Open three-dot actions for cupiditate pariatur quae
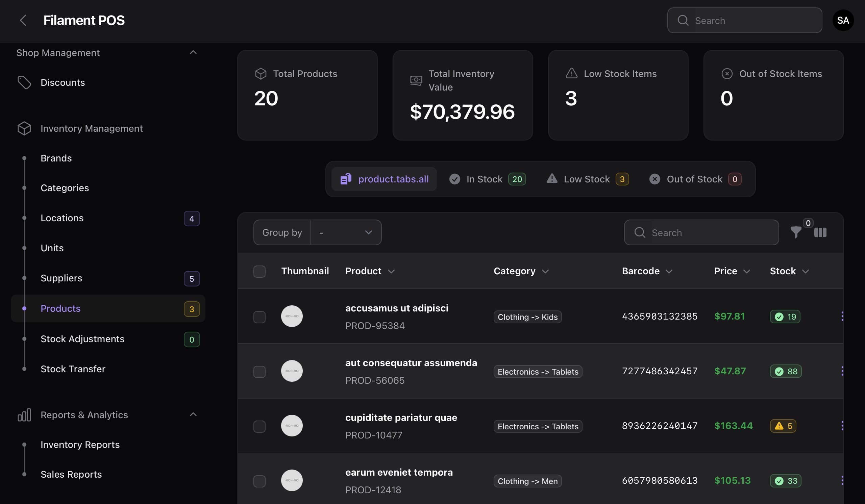Image resolution: width=865 pixels, height=504 pixels. pyautogui.click(x=842, y=426)
